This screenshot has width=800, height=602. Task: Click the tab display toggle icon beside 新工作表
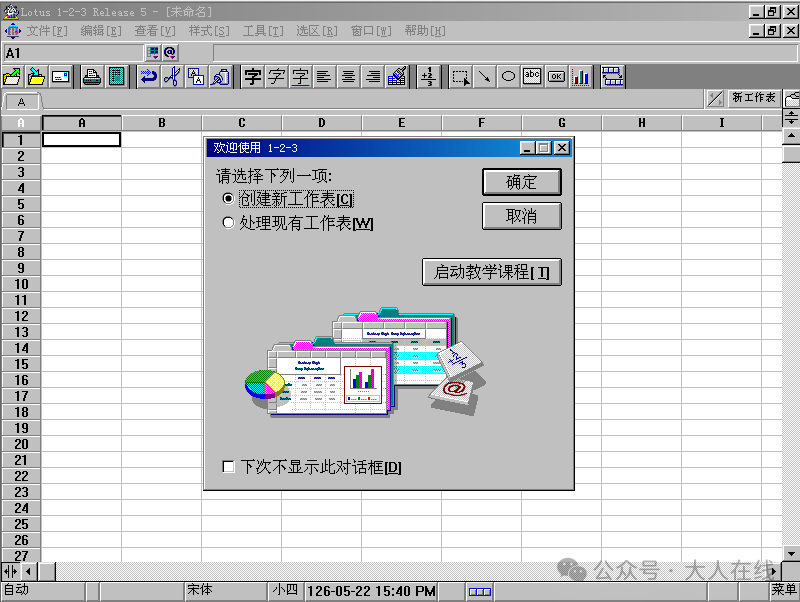point(715,98)
